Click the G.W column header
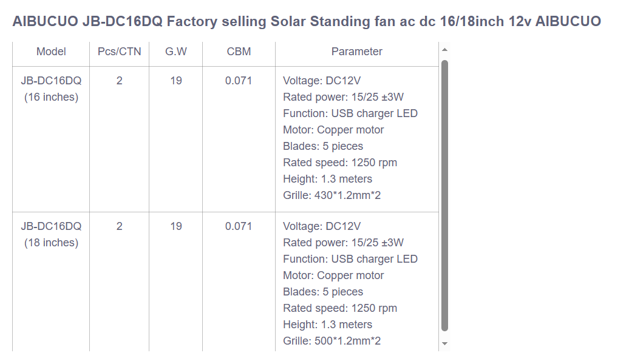The width and height of the screenshot is (629, 364). pyautogui.click(x=176, y=52)
